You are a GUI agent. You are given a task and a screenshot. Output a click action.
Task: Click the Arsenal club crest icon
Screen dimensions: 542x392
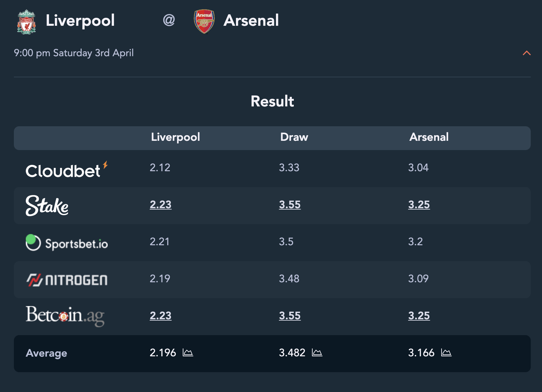tap(204, 21)
